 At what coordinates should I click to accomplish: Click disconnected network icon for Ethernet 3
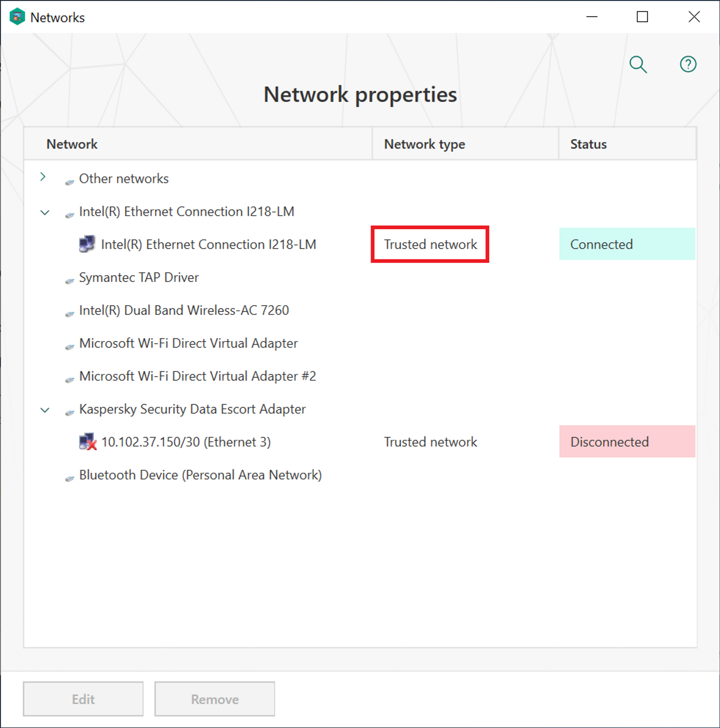tap(88, 442)
